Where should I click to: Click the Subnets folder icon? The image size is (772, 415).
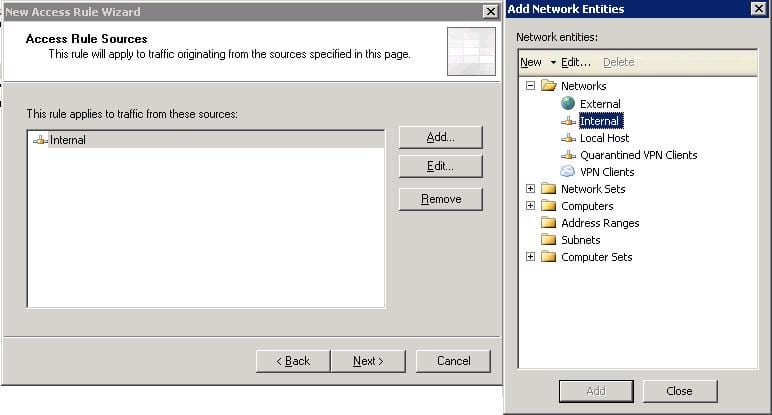pyautogui.click(x=548, y=240)
